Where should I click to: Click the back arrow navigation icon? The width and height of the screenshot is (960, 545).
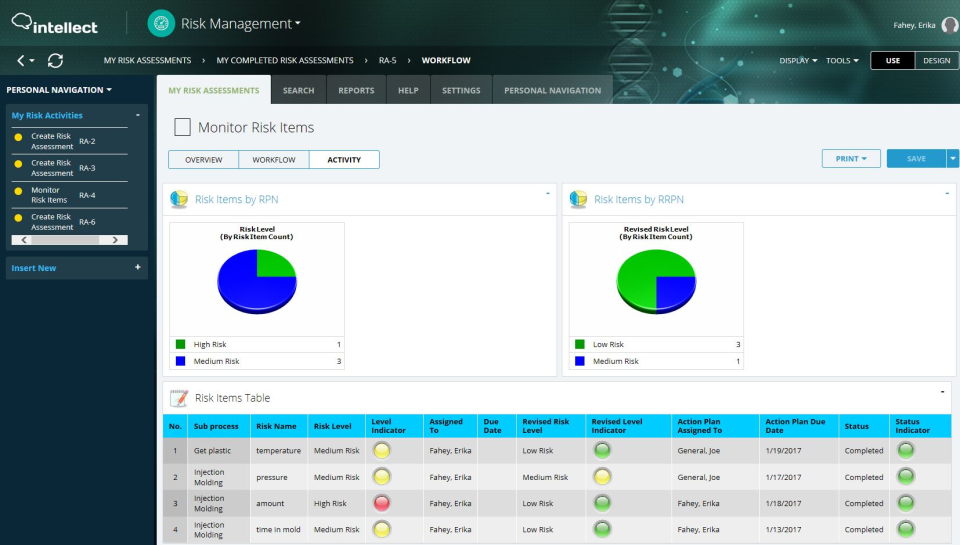point(22,61)
